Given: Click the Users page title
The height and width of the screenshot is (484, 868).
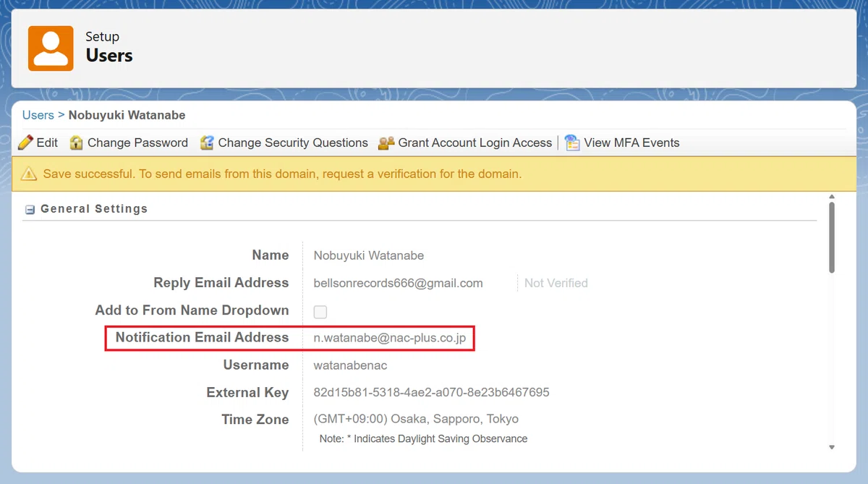Looking at the screenshot, I should 109,56.
